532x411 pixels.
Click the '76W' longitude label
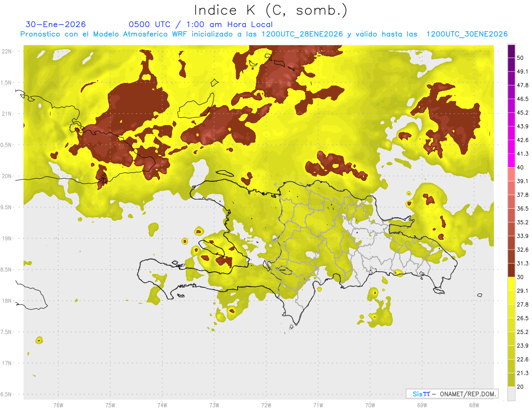[58, 405]
